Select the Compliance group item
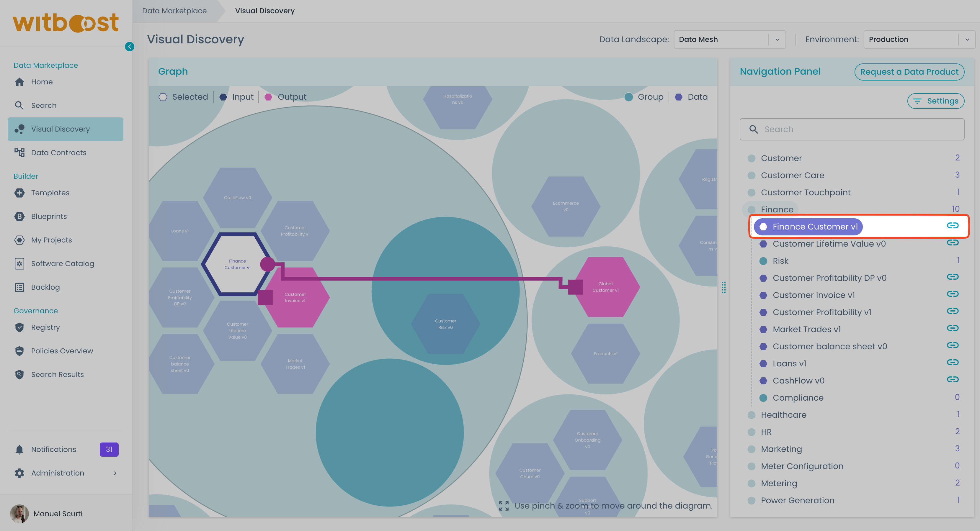 coord(798,398)
